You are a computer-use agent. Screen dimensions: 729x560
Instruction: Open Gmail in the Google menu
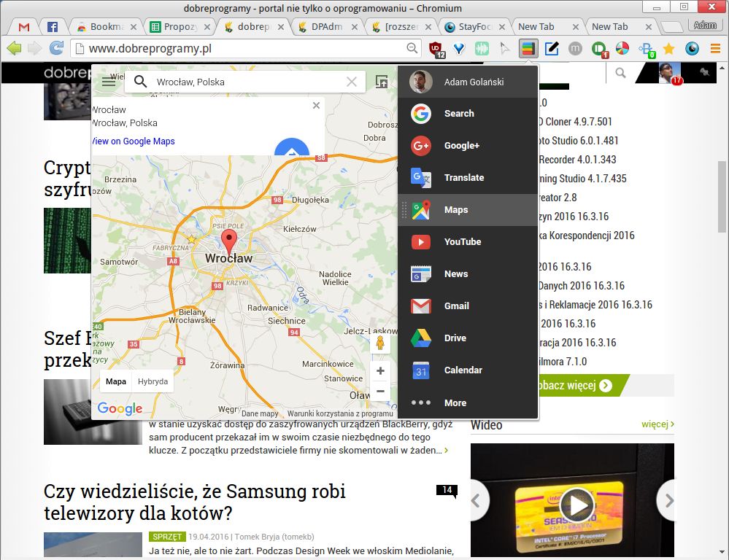coord(468,306)
